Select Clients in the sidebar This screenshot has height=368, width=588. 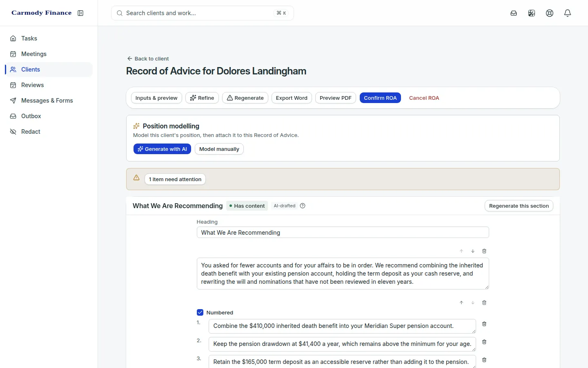point(49,70)
